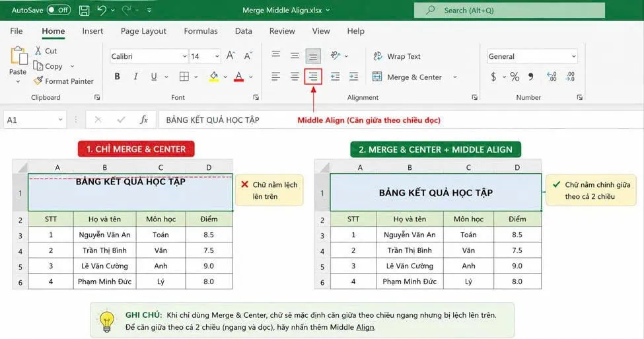The width and height of the screenshot is (644, 339).
Task: Open Font Color palette dropdown
Action: [251, 77]
